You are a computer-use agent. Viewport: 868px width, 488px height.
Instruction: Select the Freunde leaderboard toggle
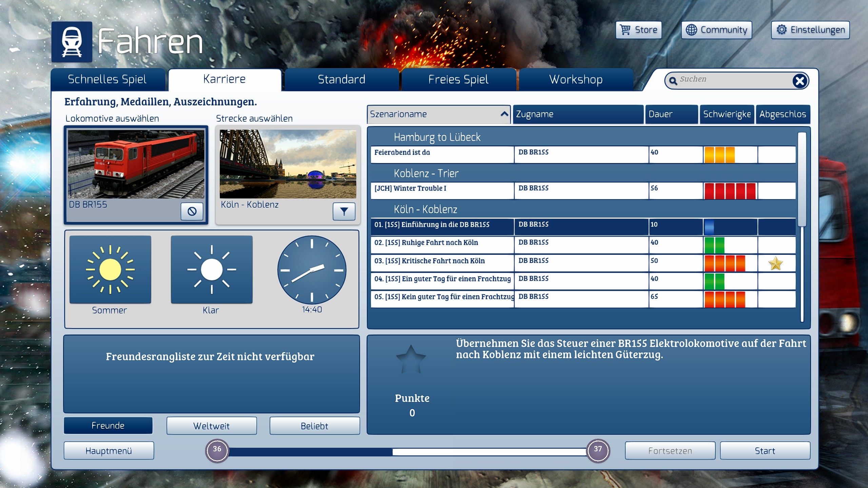tap(108, 426)
